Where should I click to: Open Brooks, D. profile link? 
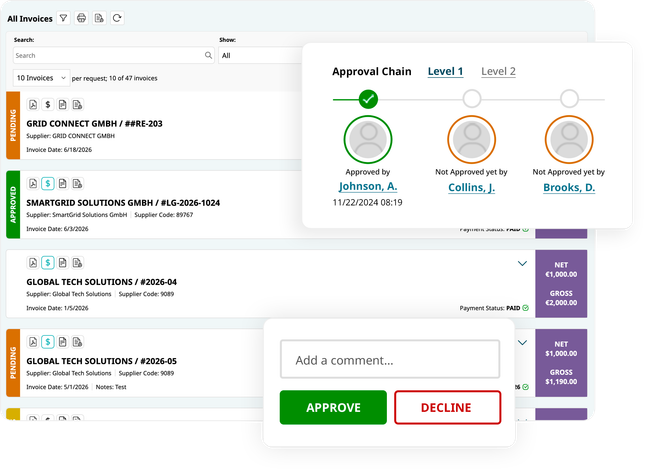pyautogui.click(x=569, y=187)
